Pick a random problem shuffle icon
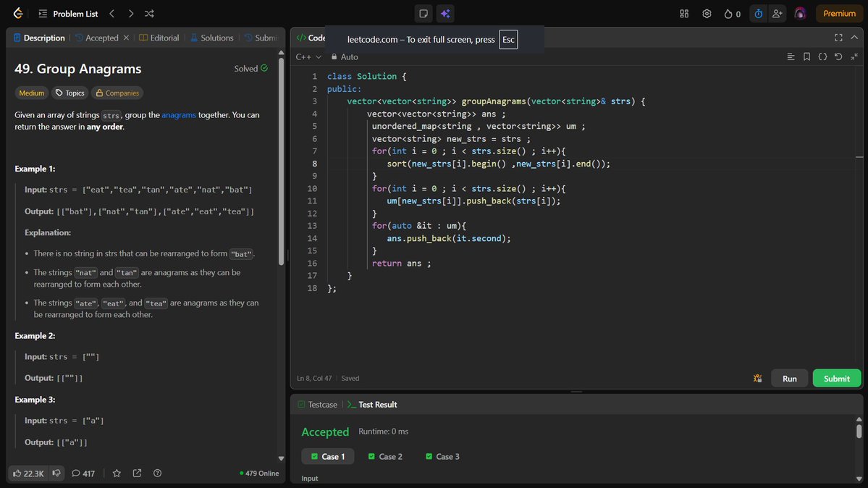Image resolution: width=868 pixels, height=488 pixels. point(149,13)
